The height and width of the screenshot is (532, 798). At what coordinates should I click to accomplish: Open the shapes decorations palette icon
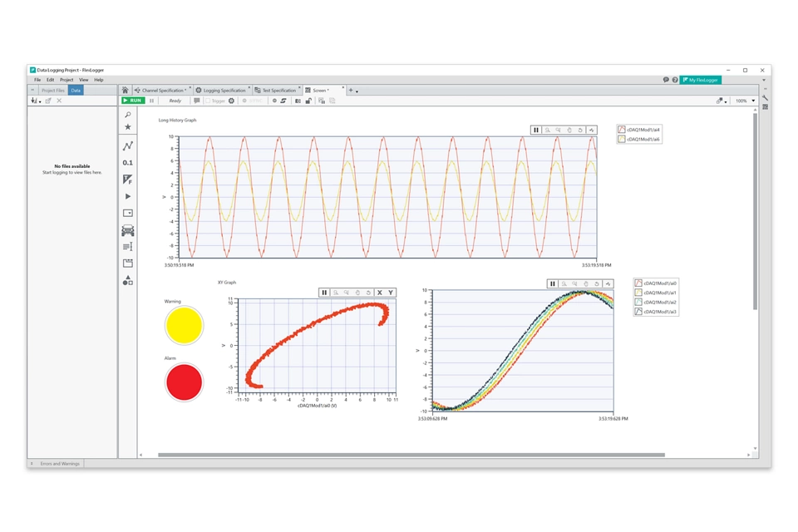point(128,281)
